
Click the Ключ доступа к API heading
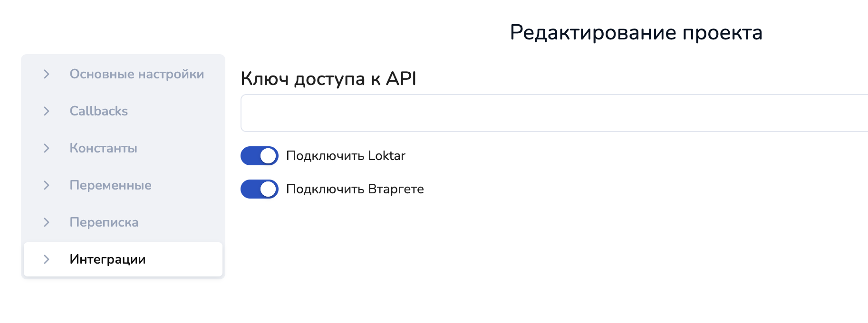(328, 79)
